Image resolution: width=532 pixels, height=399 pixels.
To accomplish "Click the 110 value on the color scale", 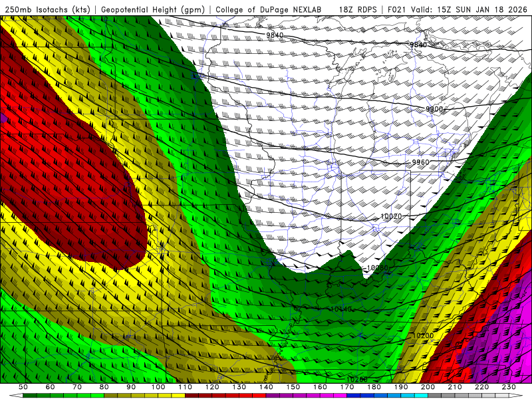I will tap(185, 387).
